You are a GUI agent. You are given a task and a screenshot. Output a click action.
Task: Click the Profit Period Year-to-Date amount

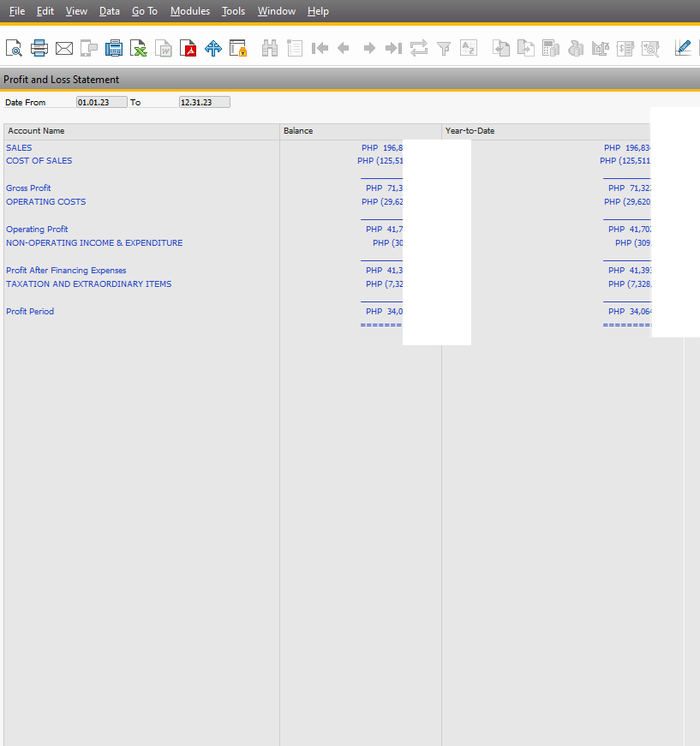click(x=630, y=312)
